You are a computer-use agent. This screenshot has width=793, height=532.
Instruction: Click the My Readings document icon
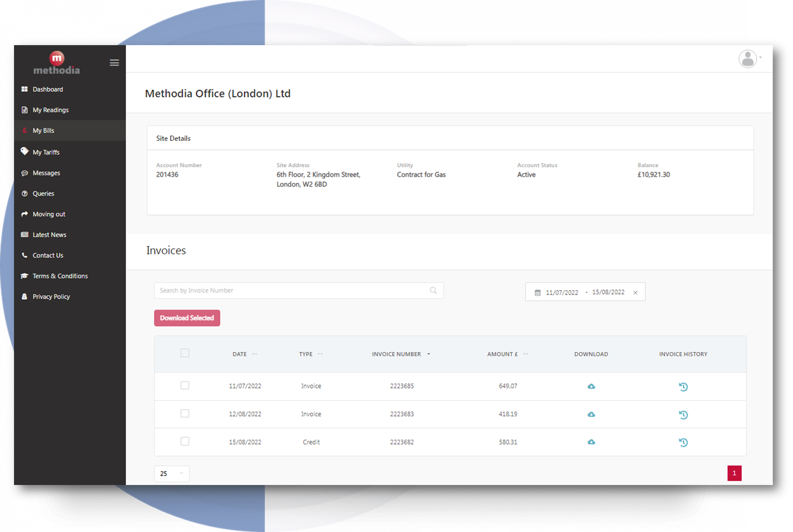click(24, 110)
